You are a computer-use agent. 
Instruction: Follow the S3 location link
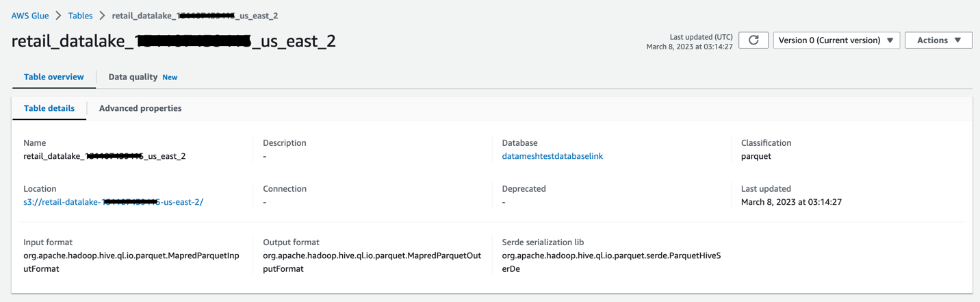pos(113,202)
